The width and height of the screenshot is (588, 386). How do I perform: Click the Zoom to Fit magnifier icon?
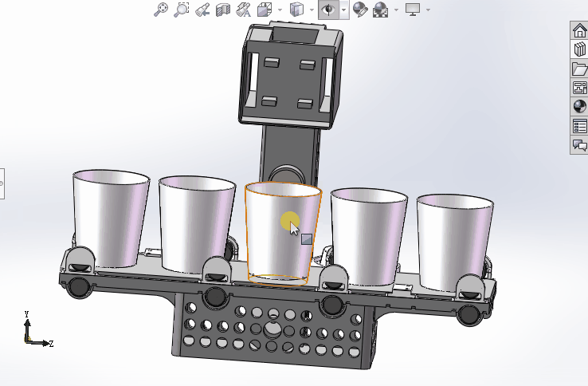click(161, 10)
